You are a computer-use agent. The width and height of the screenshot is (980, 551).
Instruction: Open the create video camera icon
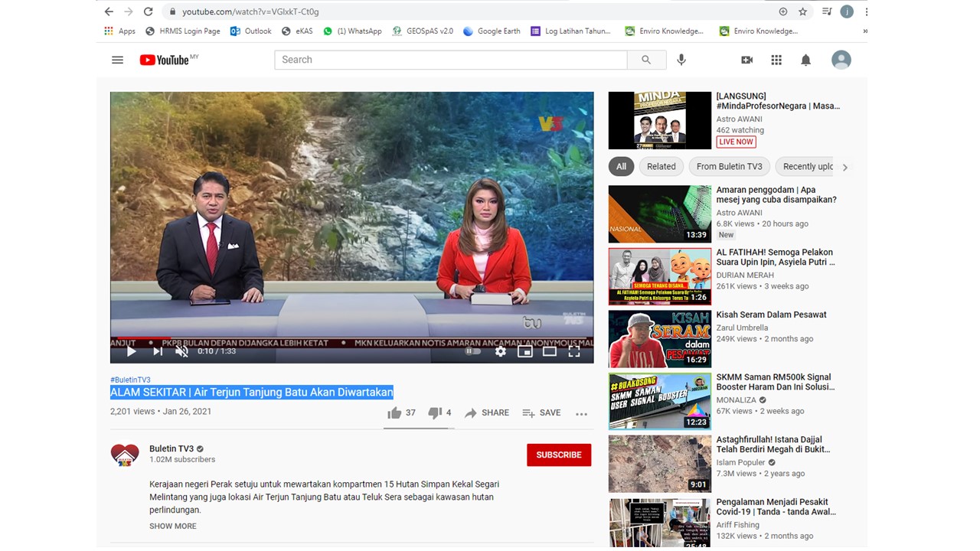point(747,60)
